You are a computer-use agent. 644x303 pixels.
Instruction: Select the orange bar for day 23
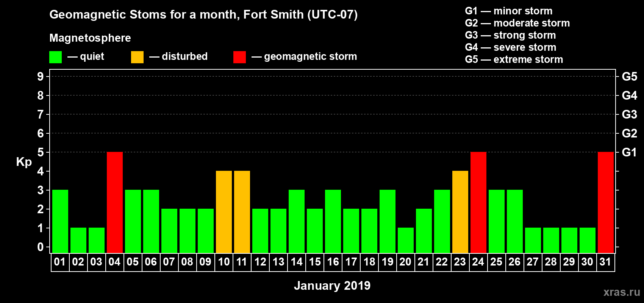[460, 212]
